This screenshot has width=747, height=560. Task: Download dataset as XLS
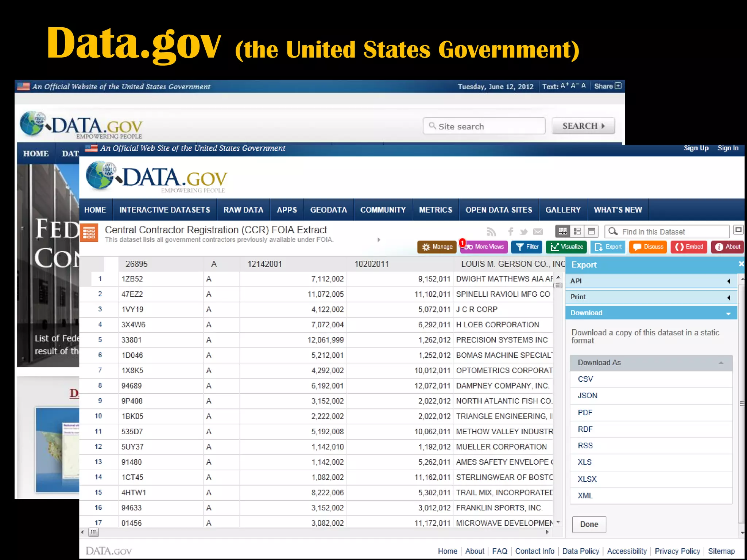[651, 462]
